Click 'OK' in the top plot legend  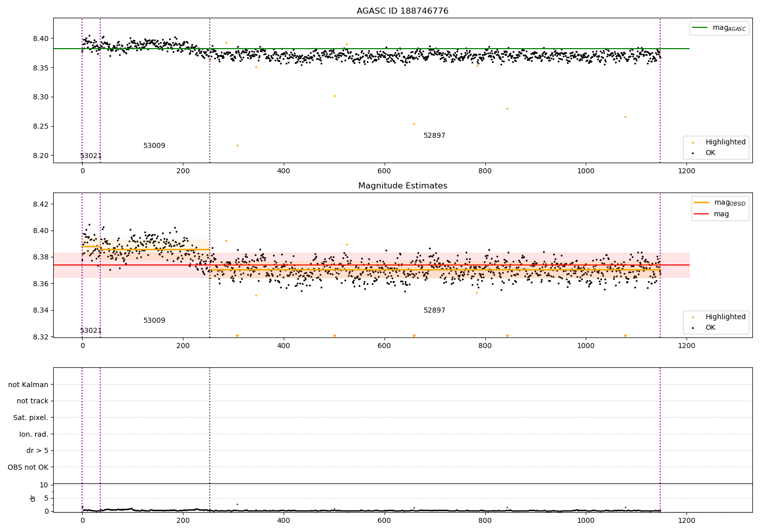[x=704, y=153]
